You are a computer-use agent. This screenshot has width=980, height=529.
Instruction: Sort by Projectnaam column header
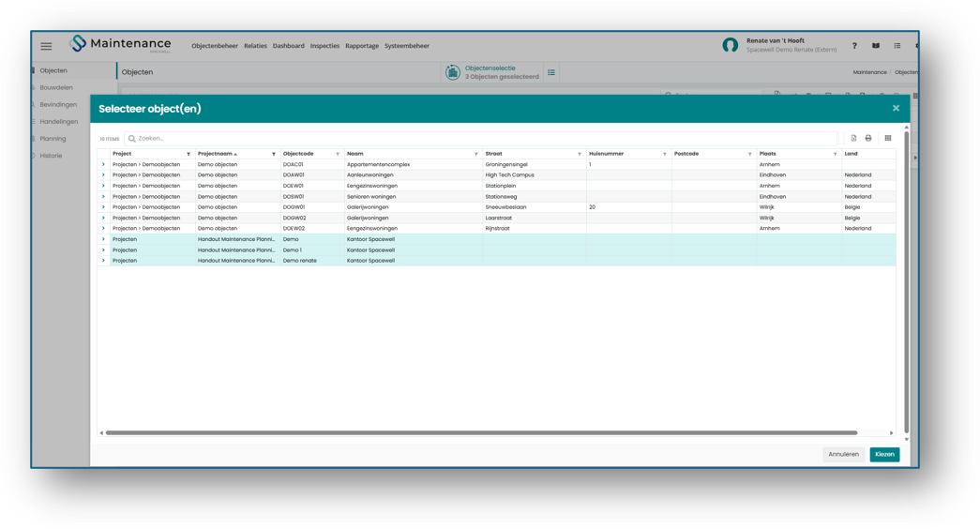215,154
